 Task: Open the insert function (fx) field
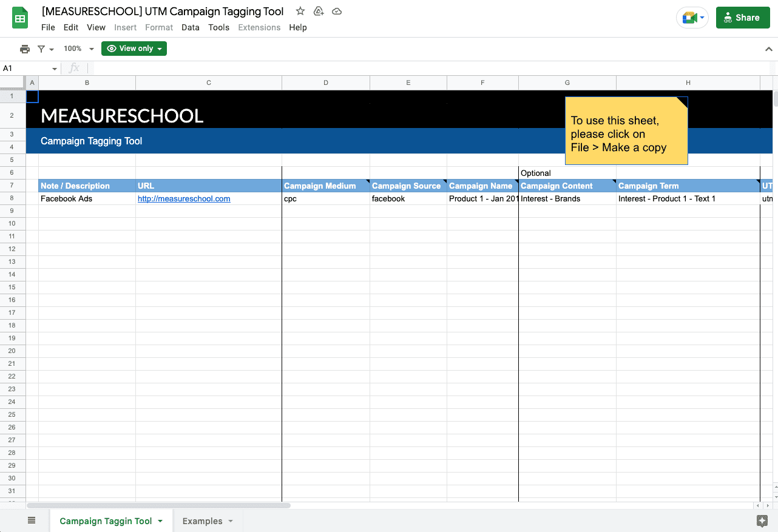click(75, 68)
